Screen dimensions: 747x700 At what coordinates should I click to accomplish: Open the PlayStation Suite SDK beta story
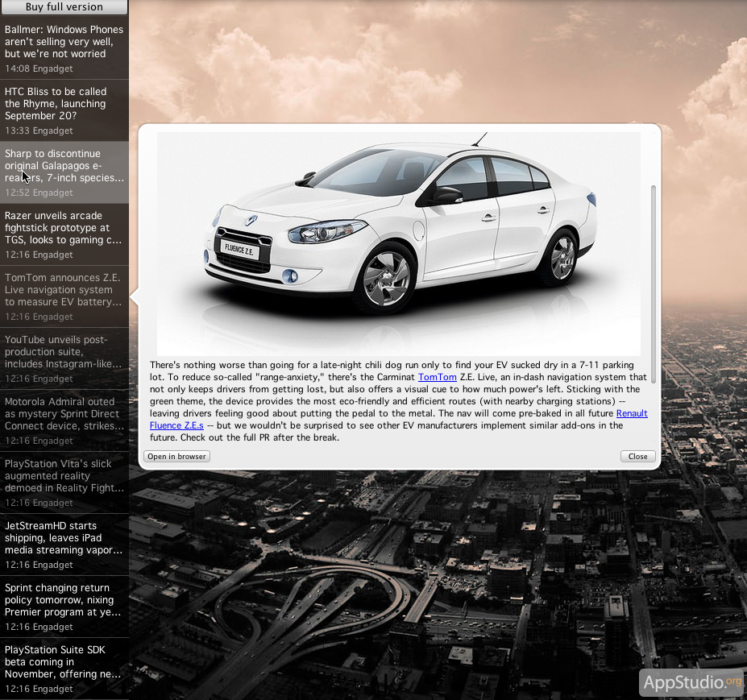pos(64,669)
